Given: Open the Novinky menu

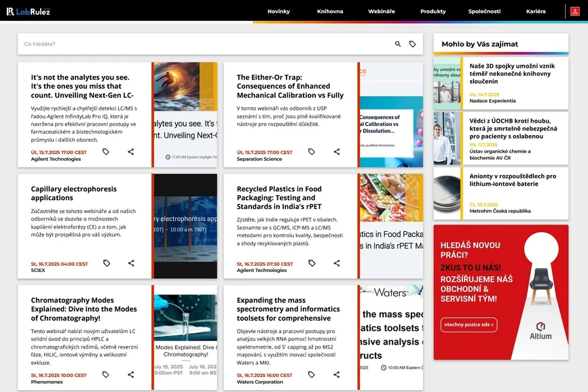Looking at the screenshot, I should click(x=278, y=12).
